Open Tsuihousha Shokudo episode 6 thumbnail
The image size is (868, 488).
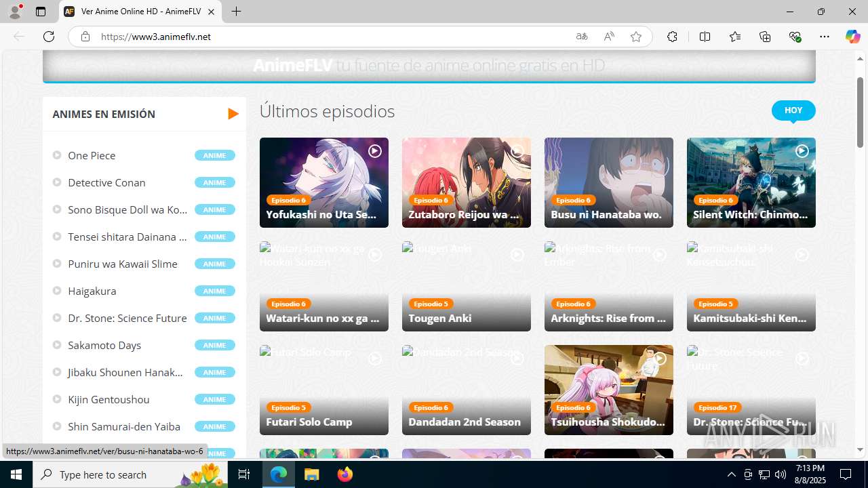609,390
